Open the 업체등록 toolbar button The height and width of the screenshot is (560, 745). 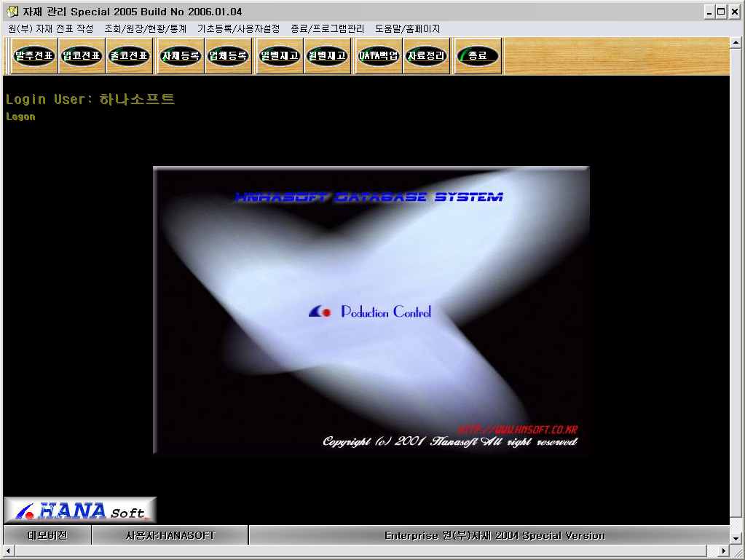[228, 56]
